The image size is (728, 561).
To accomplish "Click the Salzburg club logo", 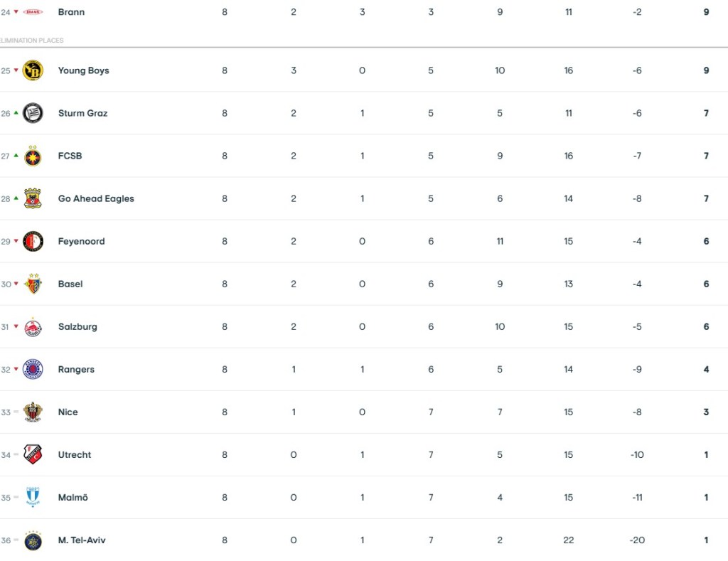I will tap(33, 326).
